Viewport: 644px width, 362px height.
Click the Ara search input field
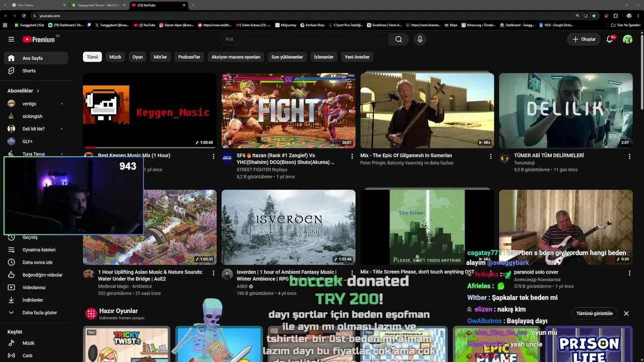[x=304, y=39]
